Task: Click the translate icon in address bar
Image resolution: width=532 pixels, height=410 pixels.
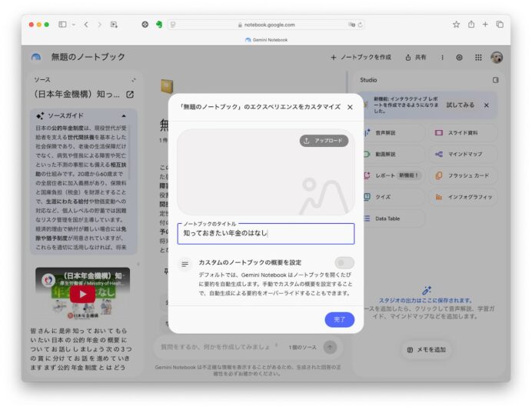Action: 351,25
